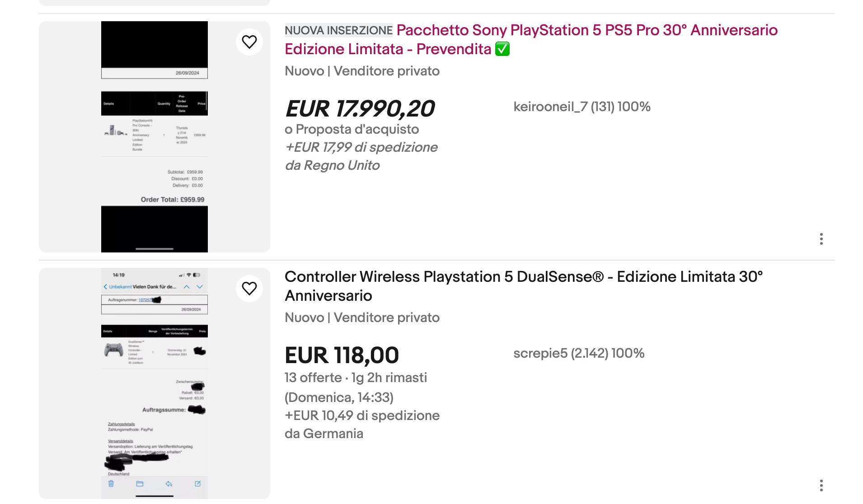Open the Pacchetto Sony PlayStation 5 Pro listing title

(586, 30)
